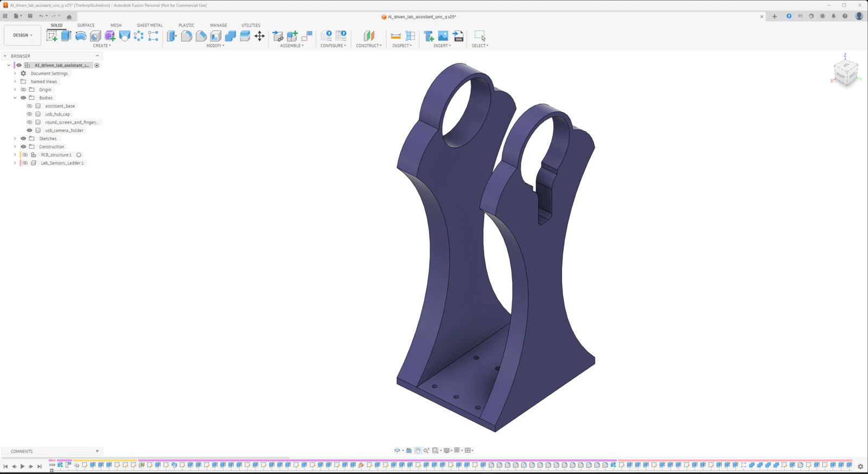Click the timeline Play button
This screenshot has height=474, width=868.
[x=22, y=466]
